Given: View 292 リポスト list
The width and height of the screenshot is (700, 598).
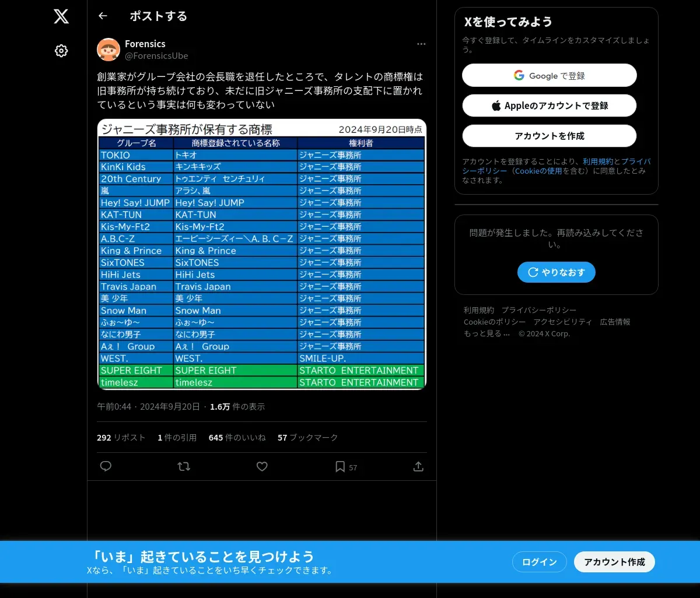Looking at the screenshot, I should point(121,438).
